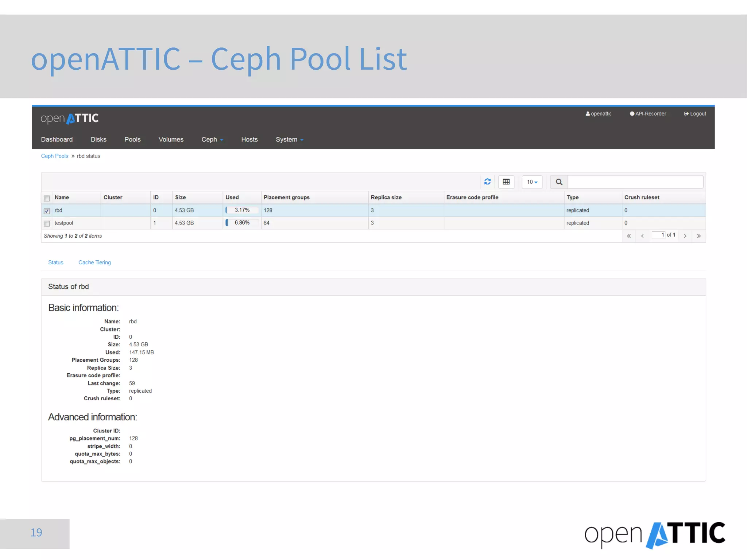747x560 pixels.
Task: Focus the pool search input field
Action: coord(635,182)
